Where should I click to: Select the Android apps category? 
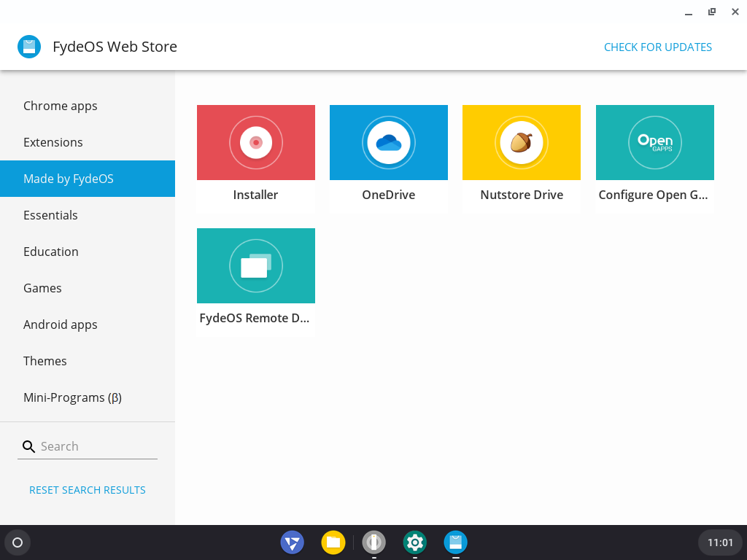pos(88,324)
